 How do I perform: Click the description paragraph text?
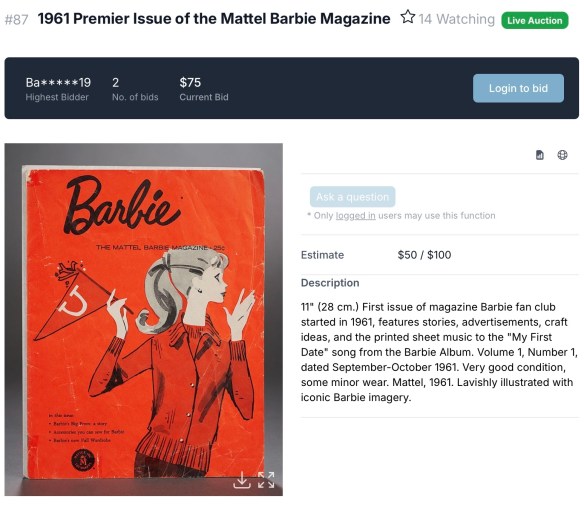pos(439,352)
